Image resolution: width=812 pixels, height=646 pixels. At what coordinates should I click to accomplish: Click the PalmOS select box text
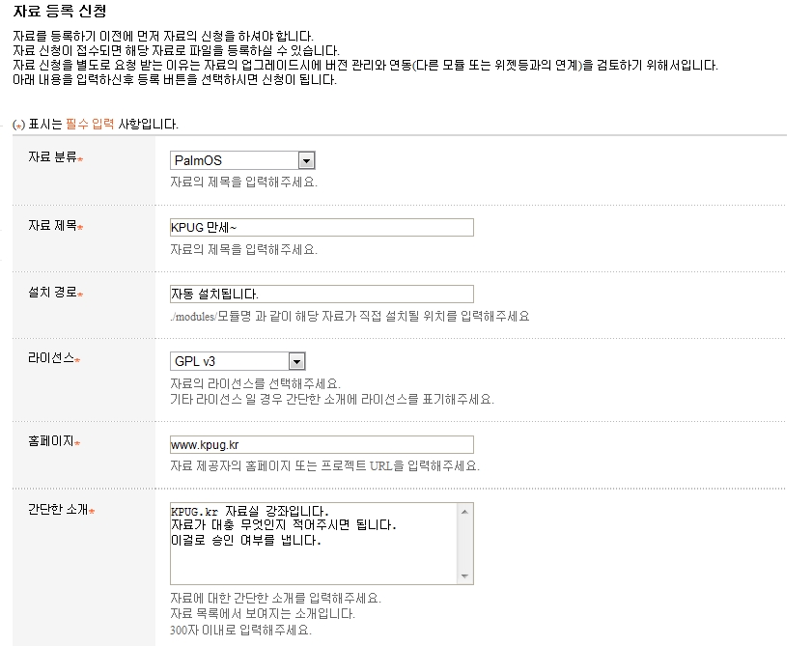tap(198, 160)
